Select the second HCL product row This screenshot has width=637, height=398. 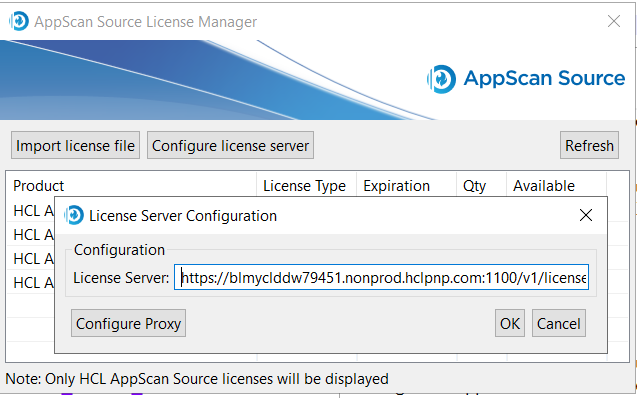tap(31, 235)
